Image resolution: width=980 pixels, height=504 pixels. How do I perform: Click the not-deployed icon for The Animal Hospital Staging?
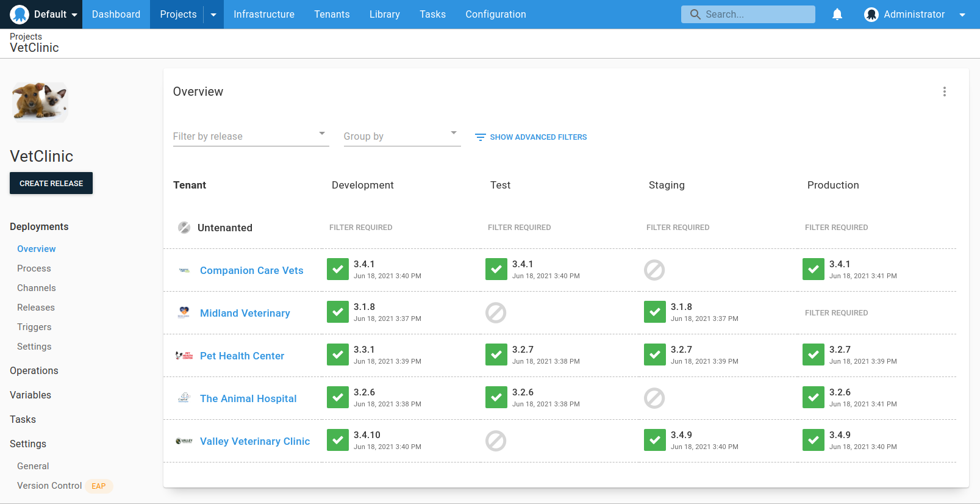click(654, 398)
